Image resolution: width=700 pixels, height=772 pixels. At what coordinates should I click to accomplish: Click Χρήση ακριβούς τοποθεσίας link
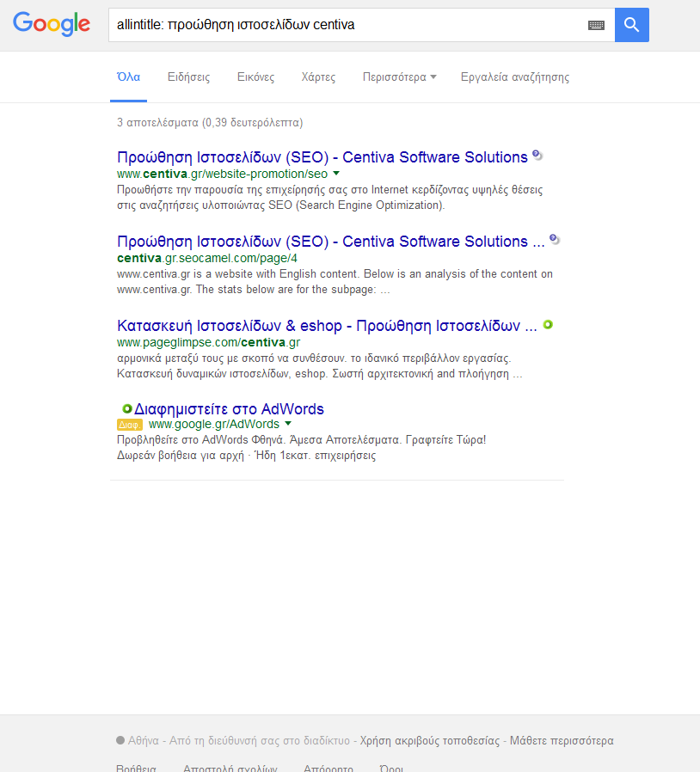point(430,740)
